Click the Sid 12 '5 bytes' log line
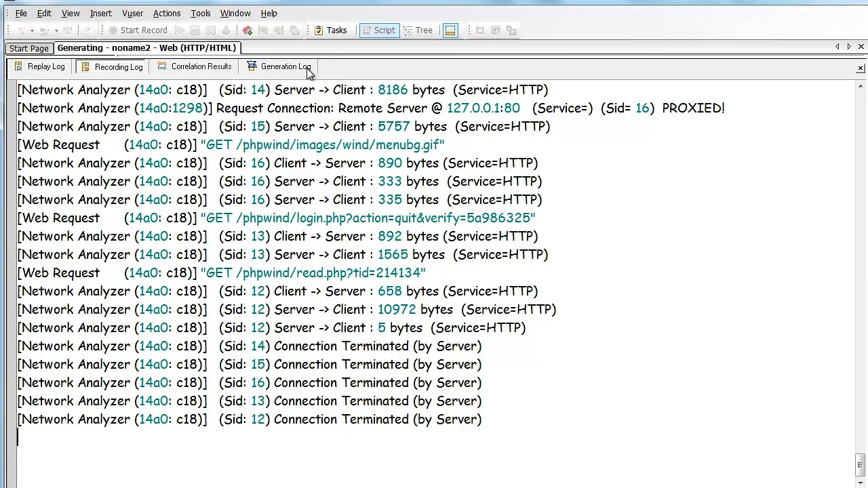 point(272,327)
